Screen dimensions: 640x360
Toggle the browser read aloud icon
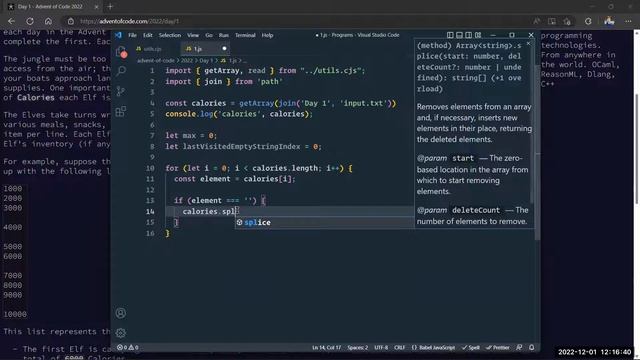coord(536,21)
